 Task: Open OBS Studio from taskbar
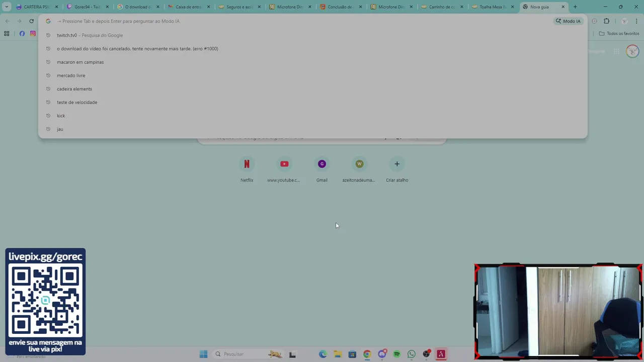click(x=426, y=354)
